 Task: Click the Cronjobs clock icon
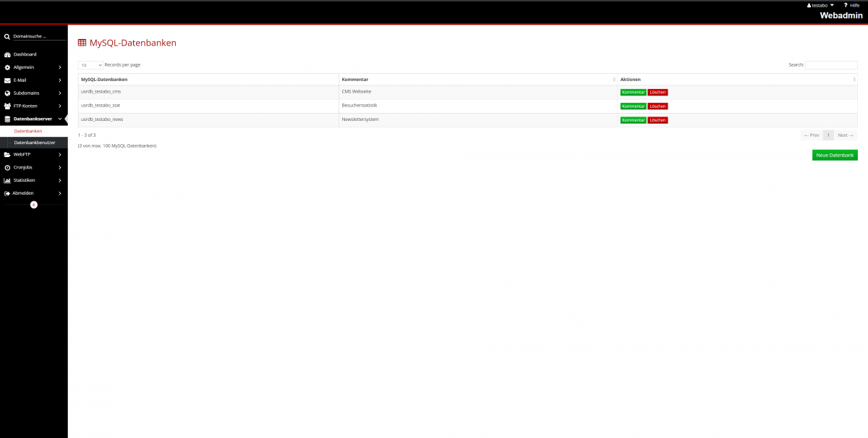pyautogui.click(x=7, y=167)
